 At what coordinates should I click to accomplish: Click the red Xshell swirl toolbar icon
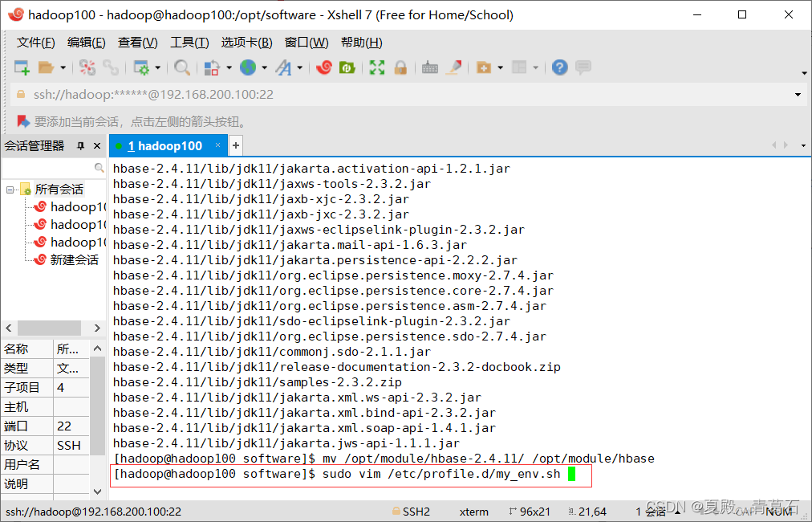pos(324,67)
